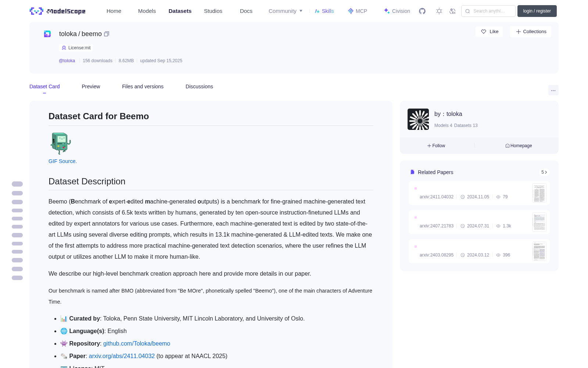588x368 pixels.
Task: Click the toloka dataset avatar icon
Action: point(47,34)
